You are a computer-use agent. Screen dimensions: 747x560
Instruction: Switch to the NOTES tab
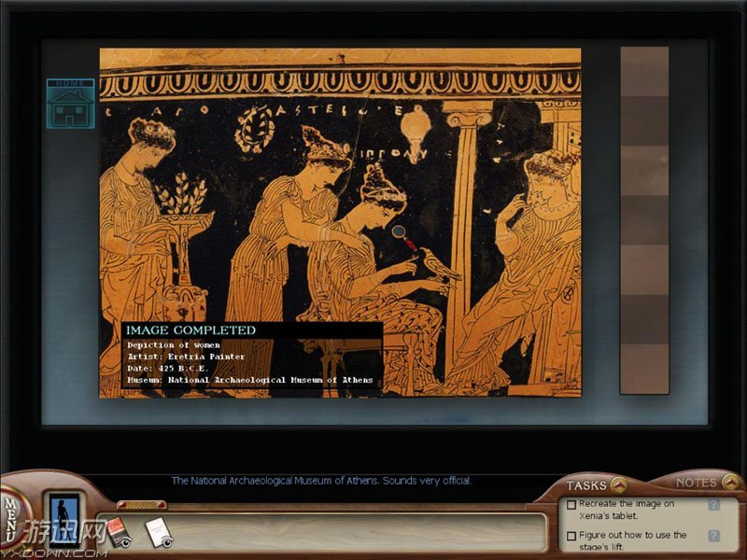coord(696,483)
